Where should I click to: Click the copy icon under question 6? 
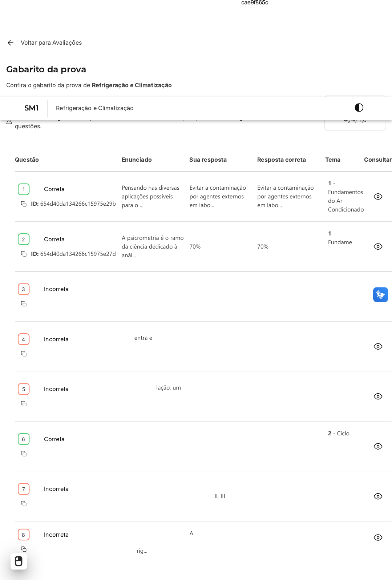(x=24, y=454)
